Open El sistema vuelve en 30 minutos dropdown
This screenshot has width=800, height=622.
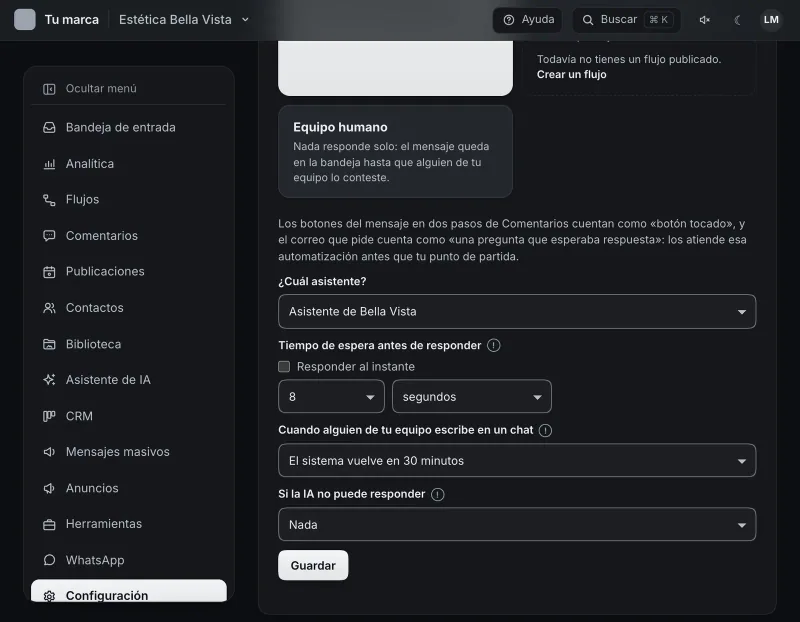coord(517,461)
